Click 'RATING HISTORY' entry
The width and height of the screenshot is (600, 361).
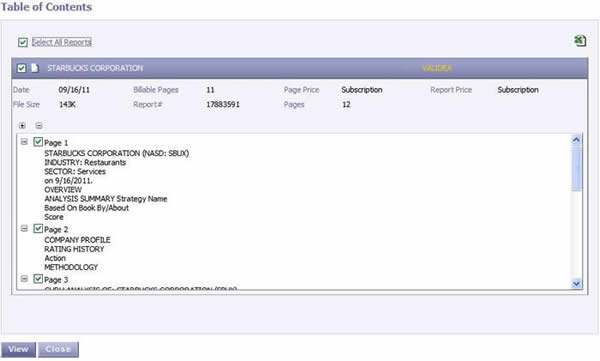tap(74, 249)
